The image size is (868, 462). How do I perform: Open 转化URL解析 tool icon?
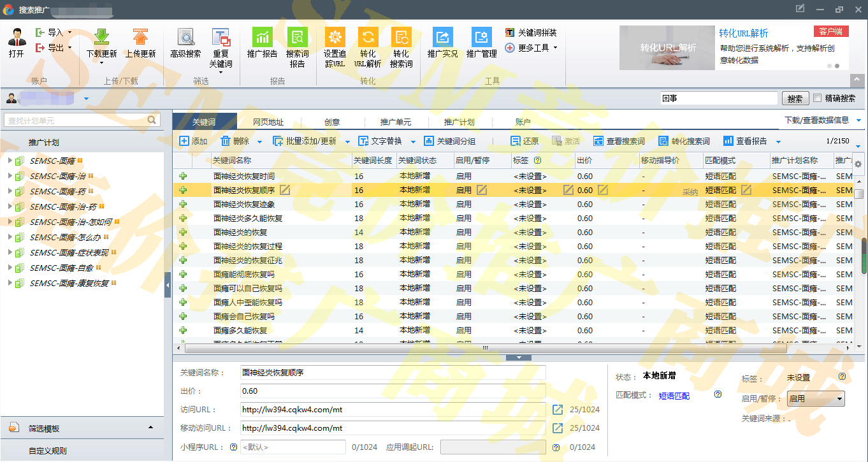[x=368, y=37]
